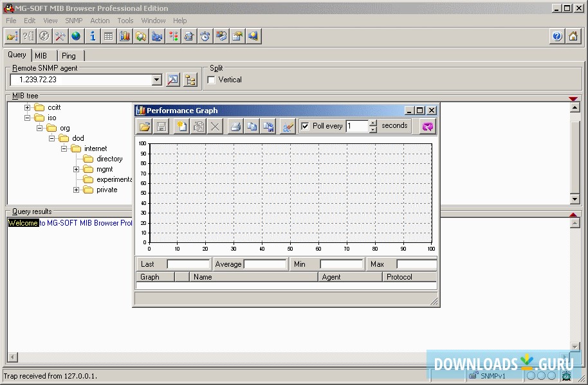Screen dimensions: 588x385
Task: Collapse the dod tree node
Action: 51,138
